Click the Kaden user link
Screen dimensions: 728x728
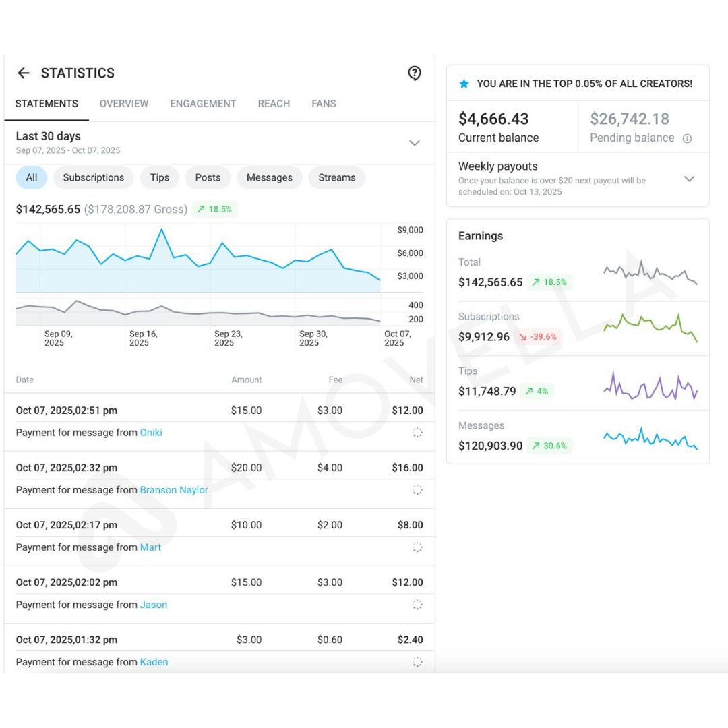pyautogui.click(x=154, y=662)
